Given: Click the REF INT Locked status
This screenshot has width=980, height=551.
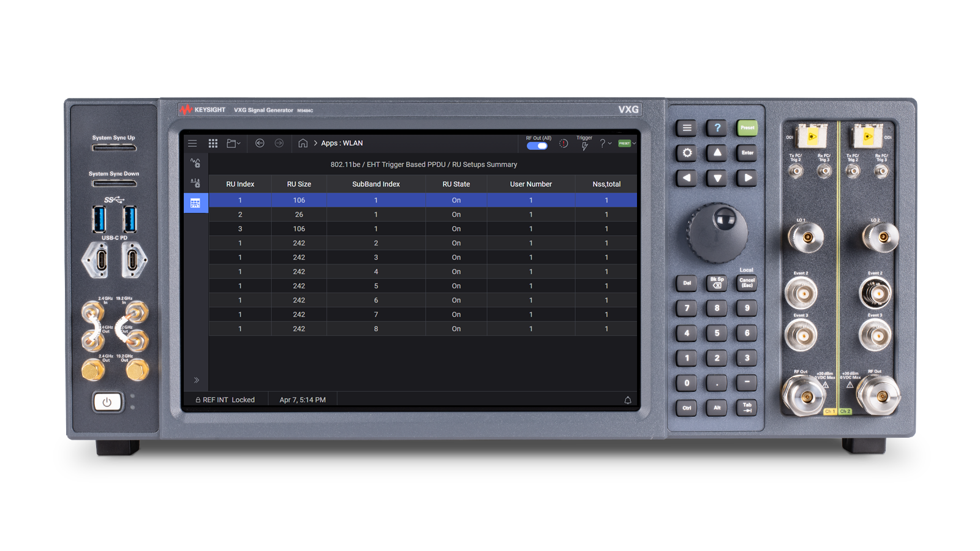Looking at the screenshot, I should tap(225, 400).
